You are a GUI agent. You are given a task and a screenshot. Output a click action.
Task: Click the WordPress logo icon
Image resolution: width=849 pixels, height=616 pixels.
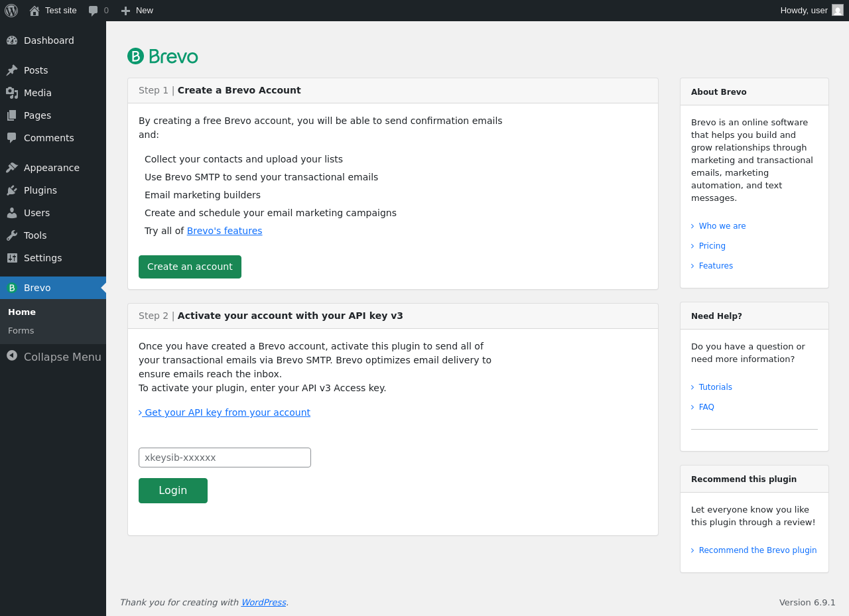[x=11, y=11]
